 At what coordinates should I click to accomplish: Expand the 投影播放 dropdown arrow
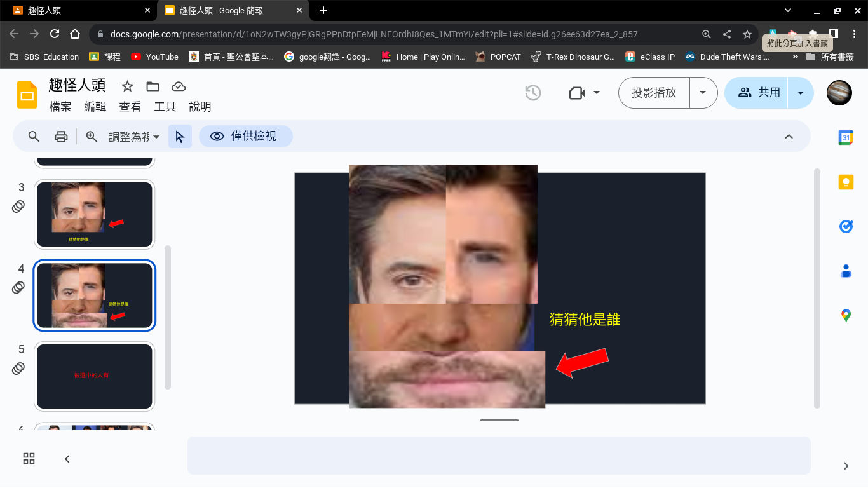(703, 93)
